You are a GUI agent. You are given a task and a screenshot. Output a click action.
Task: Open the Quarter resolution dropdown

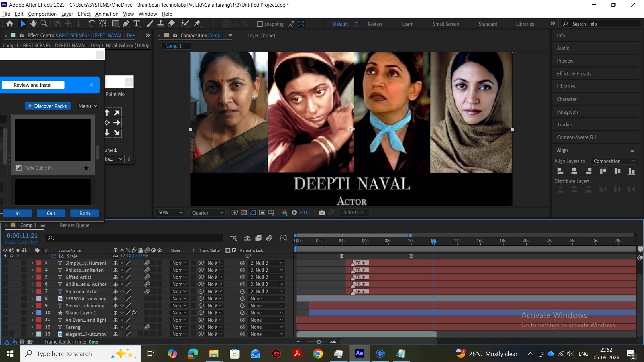(x=208, y=213)
